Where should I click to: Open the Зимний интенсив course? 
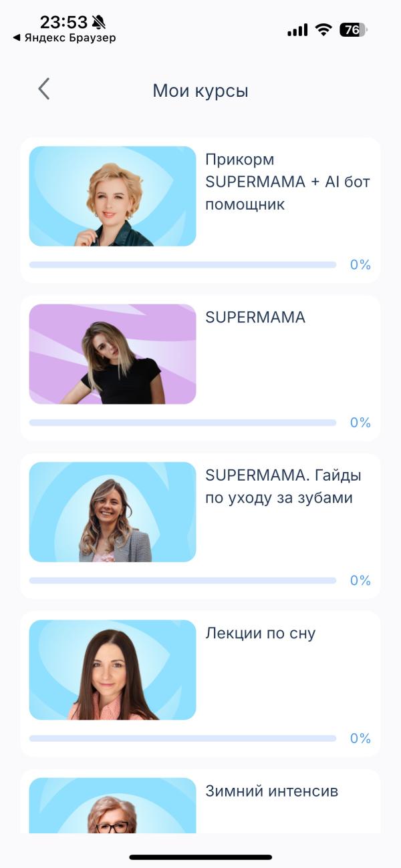point(271,791)
